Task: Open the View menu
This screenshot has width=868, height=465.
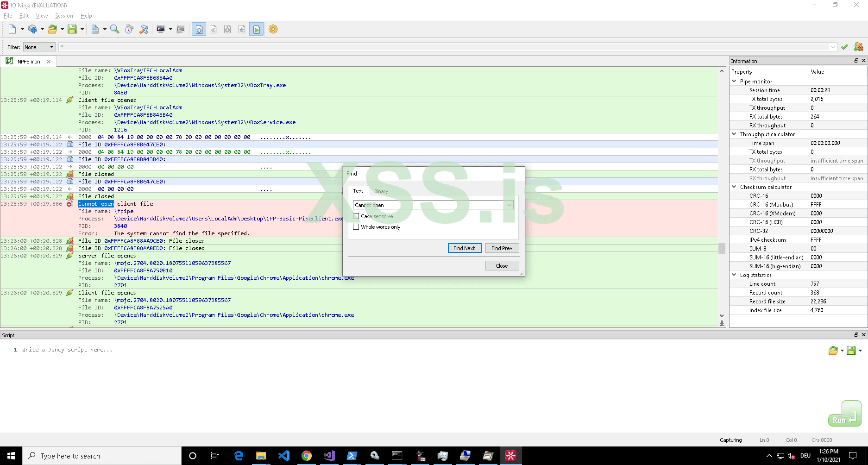Action: (x=42, y=16)
